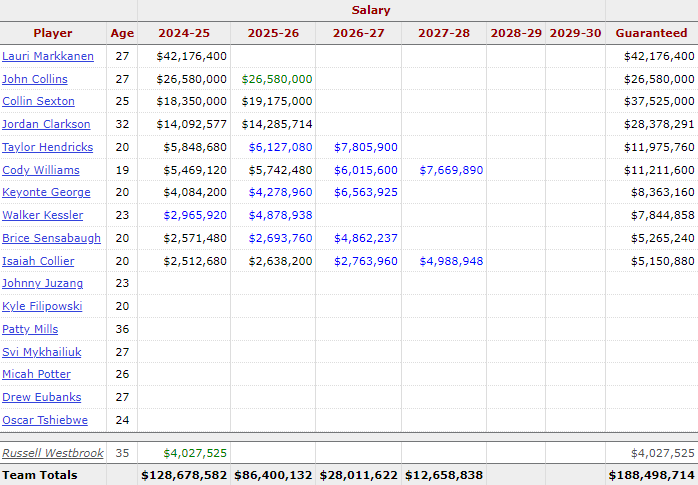
Task: Select Team Totals $28,011,622 value
Action: click(359, 475)
